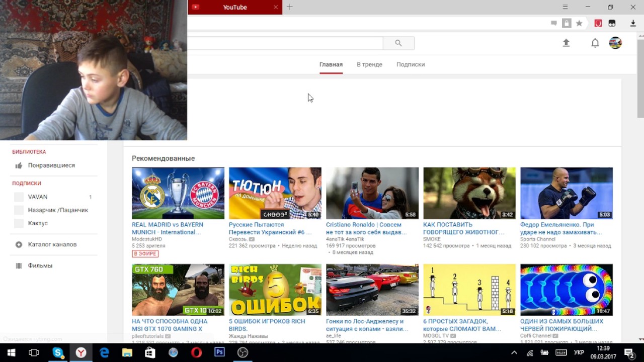This screenshot has width=644, height=362.
Task: Close the YouTube browser tab
Action: pyautogui.click(x=276, y=7)
